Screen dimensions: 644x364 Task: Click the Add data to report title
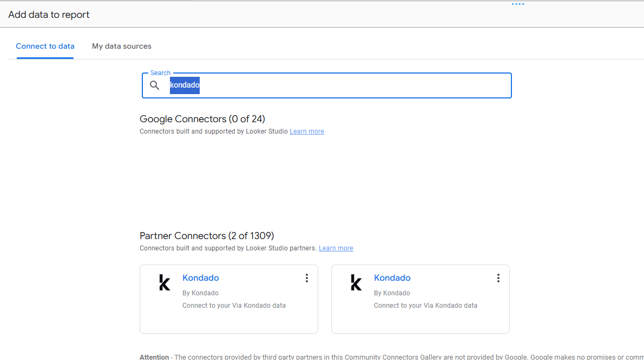pos(49,15)
